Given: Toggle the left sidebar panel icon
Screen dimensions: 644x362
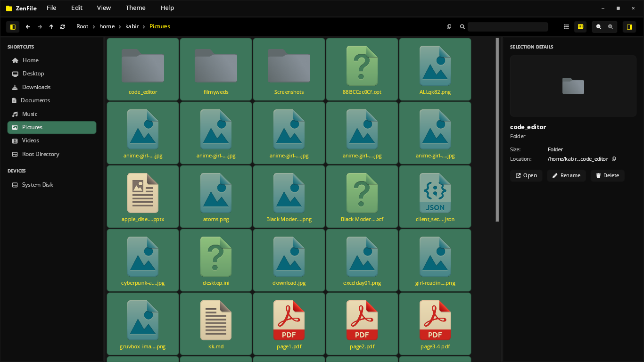Looking at the screenshot, I should (x=13, y=27).
